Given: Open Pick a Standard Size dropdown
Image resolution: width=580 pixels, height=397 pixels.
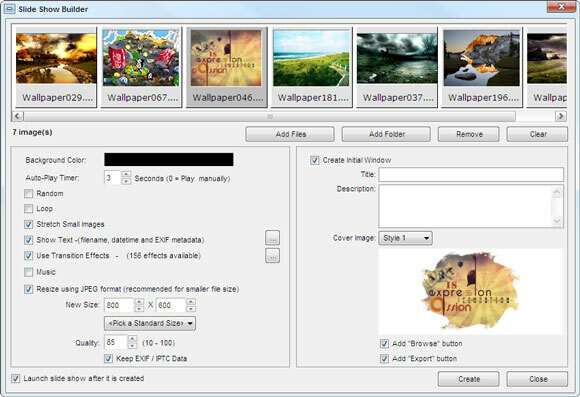Looking at the screenshot, I should (x=150, y=323).
